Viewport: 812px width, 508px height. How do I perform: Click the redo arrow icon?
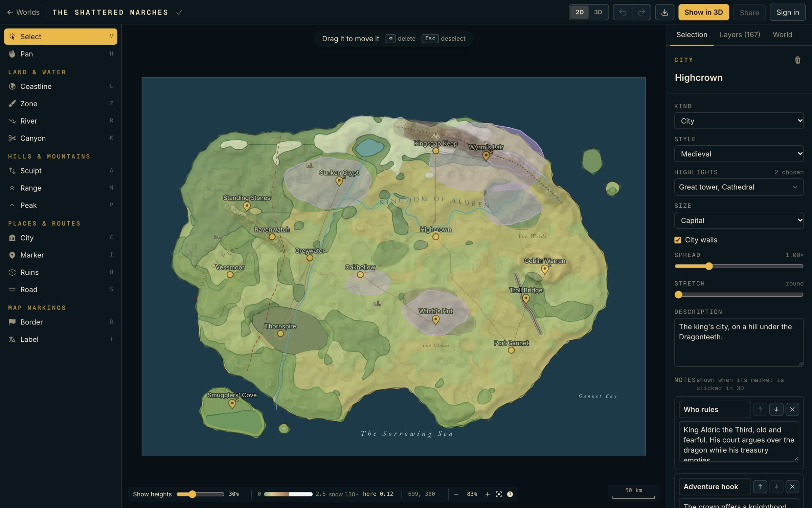pyautogui.click(x=641, y=12)
